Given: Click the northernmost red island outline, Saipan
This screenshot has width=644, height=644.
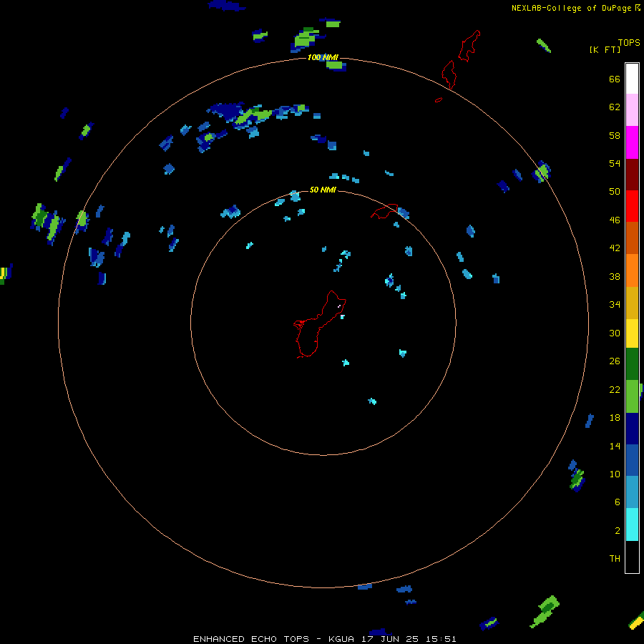Looking at the screenshot, I should pyautogui.click(x=469, y=46).
